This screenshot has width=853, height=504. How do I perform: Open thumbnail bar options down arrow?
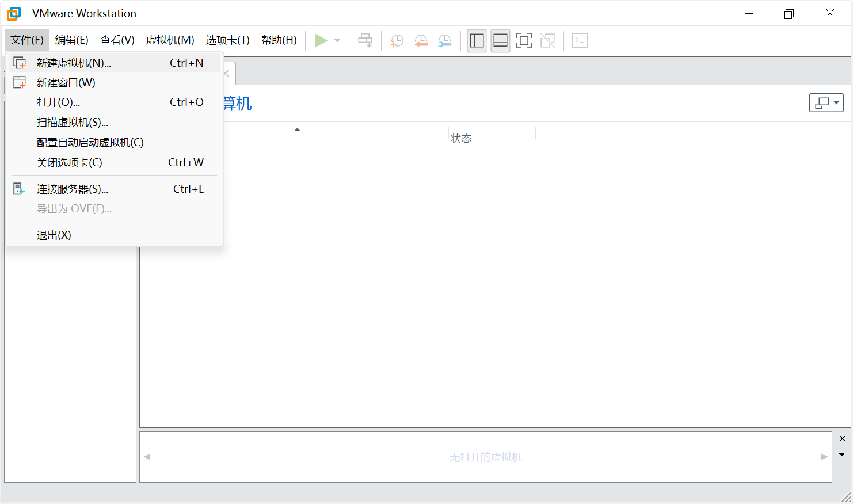[842, 455]
